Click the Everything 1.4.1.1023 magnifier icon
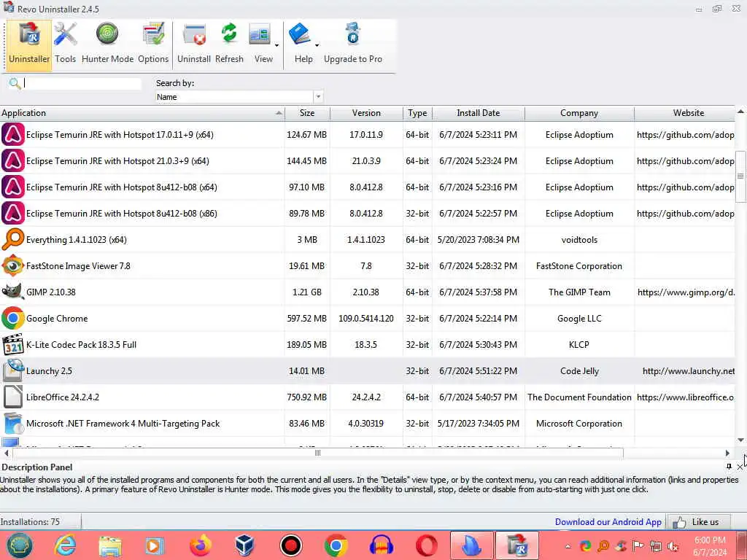 (13, 239)
